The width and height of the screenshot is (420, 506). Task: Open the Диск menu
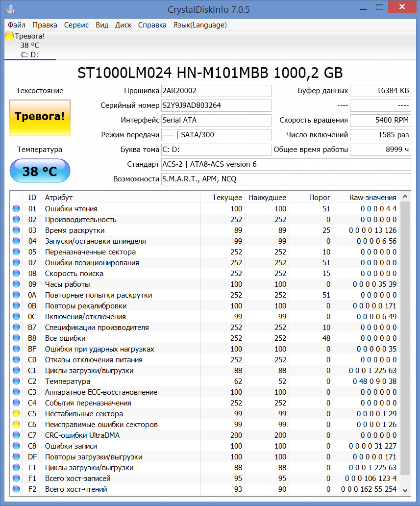click(123, 25)
